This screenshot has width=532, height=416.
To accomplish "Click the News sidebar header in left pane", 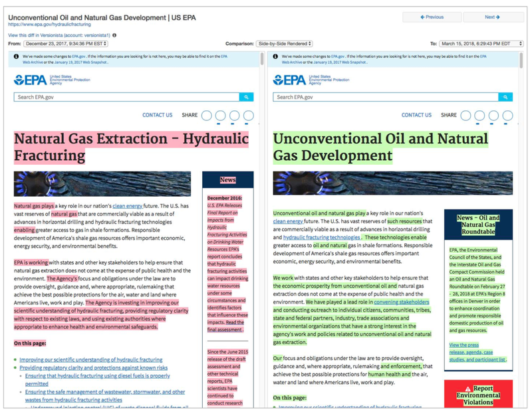I will (x=227, y=180).
